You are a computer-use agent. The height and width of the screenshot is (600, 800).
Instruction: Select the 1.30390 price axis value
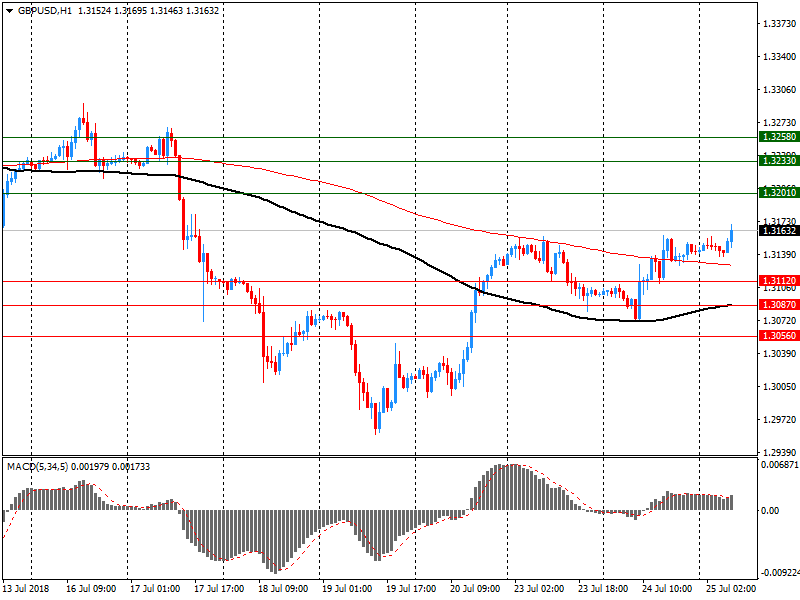pyautogui.click(x=779, y=354)
